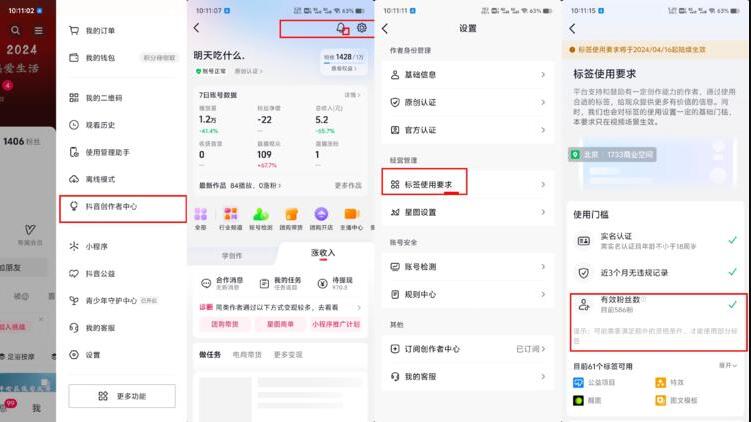The width and height of the screenshot is (751, 422).
Task: Select the 图文模板 tag icon
Action: coord(661,400)
